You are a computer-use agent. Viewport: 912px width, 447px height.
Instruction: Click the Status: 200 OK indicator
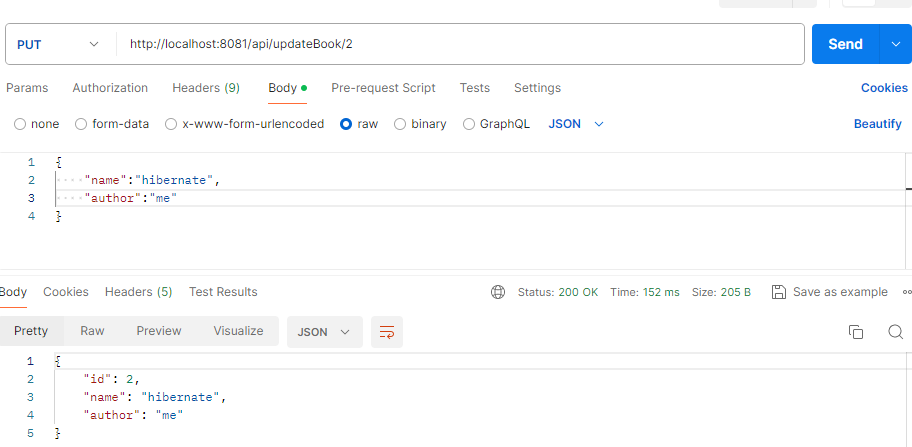tap(558, 292)
